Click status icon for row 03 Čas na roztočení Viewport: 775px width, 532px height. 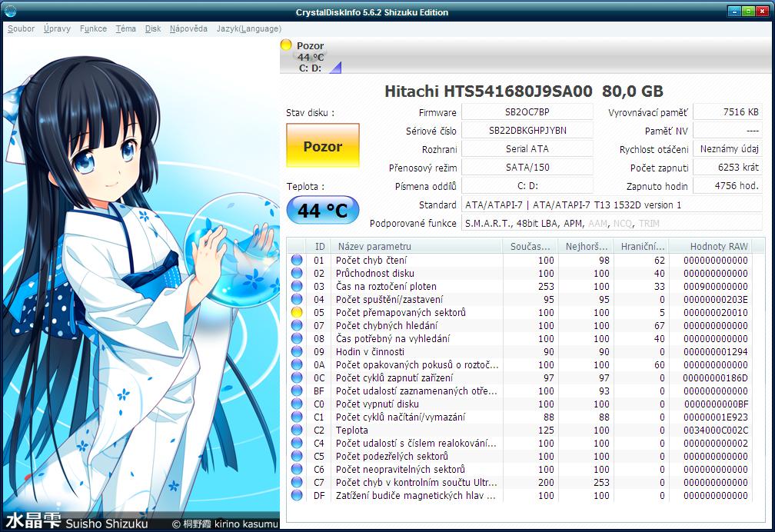(x=297, y=286)
